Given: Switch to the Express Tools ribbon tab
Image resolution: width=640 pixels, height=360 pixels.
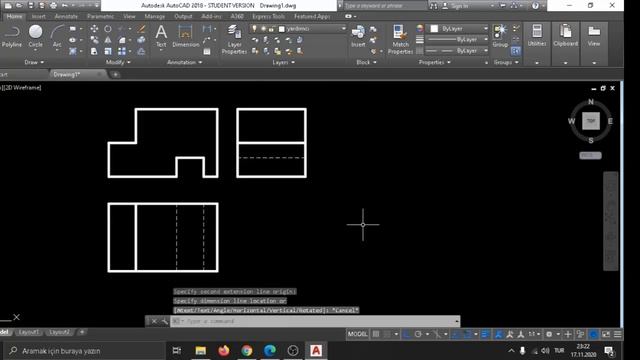Looking at the screenshot, I should [x=268, y=16].
